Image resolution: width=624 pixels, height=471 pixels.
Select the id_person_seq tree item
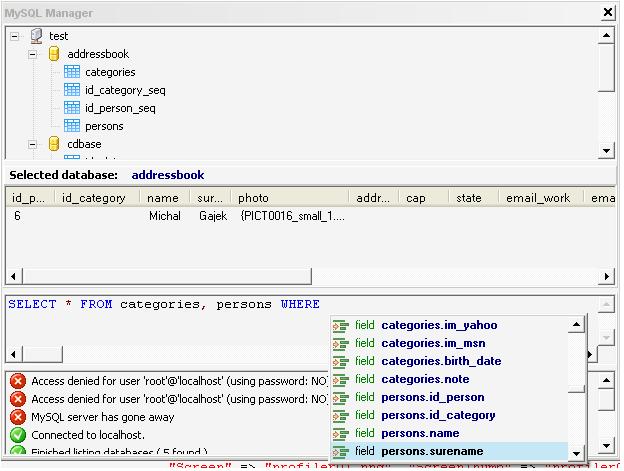coord(120,108)
